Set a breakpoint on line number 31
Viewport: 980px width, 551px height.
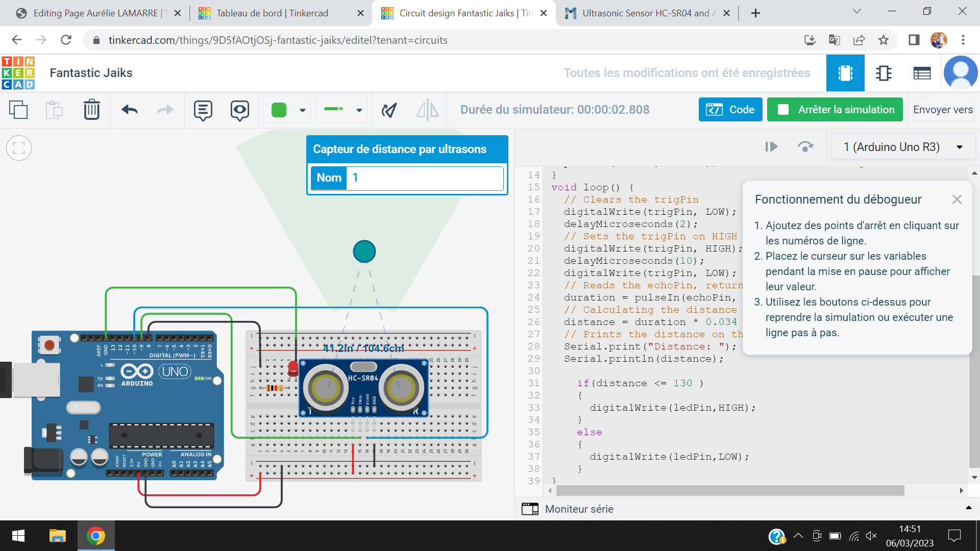click(x=533, y=383)
